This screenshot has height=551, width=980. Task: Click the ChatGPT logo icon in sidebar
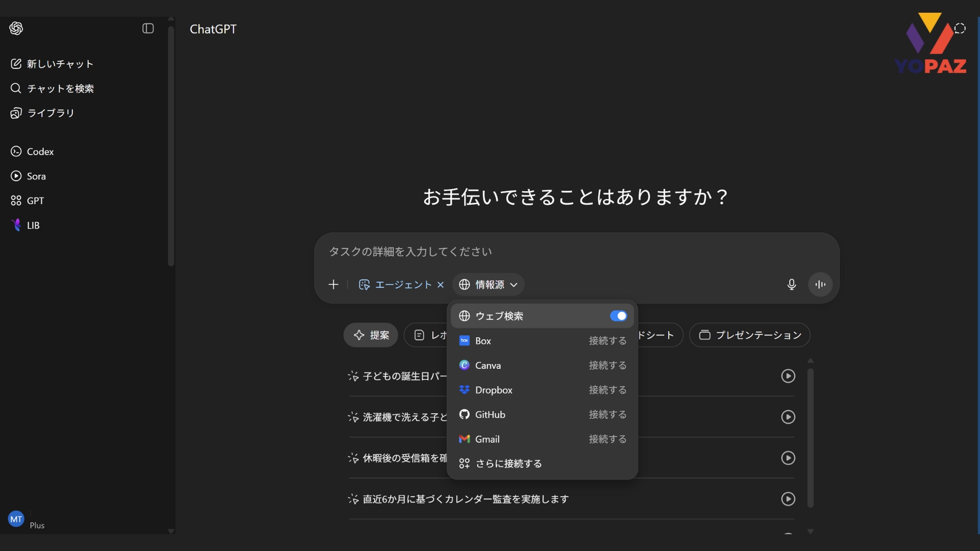tap(16, 28)
